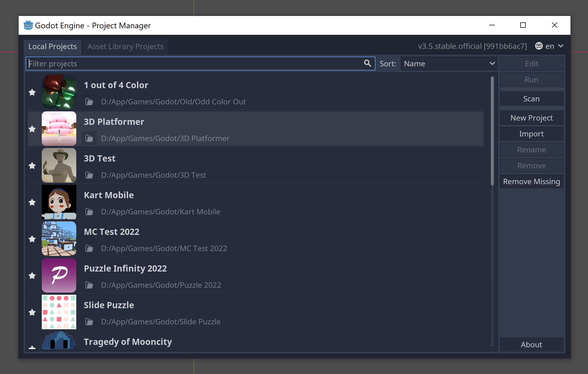
Task: Open folder icon for 3D Test
Action: click(89, 175)
